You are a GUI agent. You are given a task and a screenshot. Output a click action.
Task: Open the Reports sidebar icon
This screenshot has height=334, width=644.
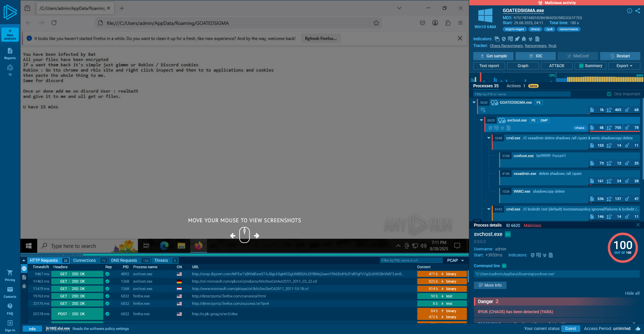(10, 51)
